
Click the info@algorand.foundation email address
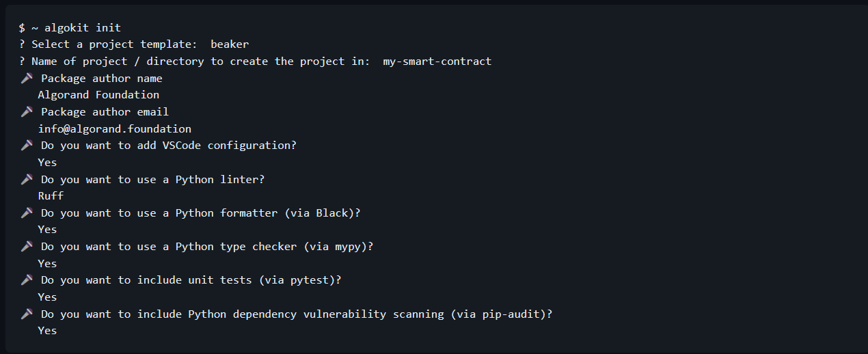(115, 128)
